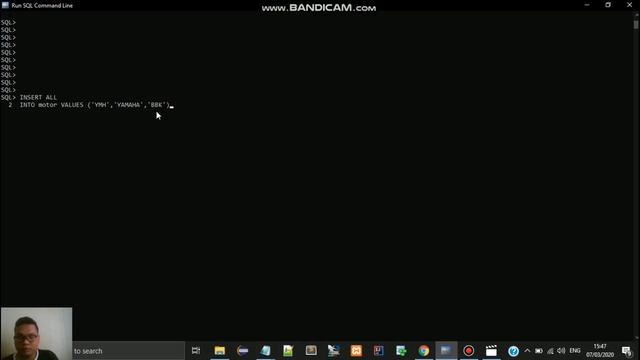The height and width of the screenshot is (360, 640).
Task: Open network settings tray icon
Action: pyautogui.click(x=550, y=351)
